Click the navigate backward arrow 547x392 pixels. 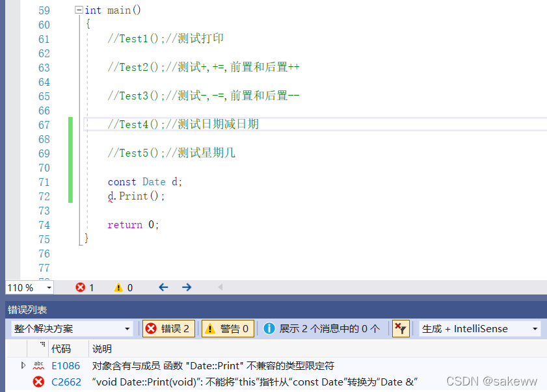[x=163, y=287]
